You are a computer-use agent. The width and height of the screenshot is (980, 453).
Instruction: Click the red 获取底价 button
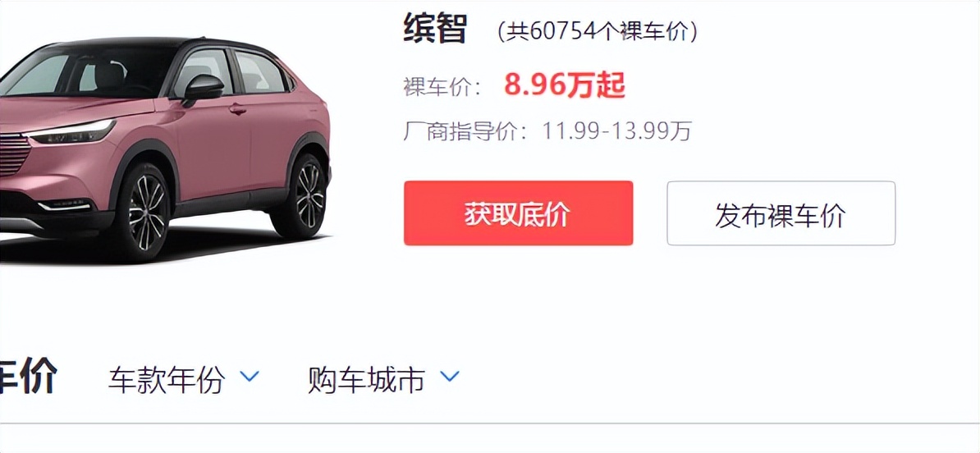(518, 213)
